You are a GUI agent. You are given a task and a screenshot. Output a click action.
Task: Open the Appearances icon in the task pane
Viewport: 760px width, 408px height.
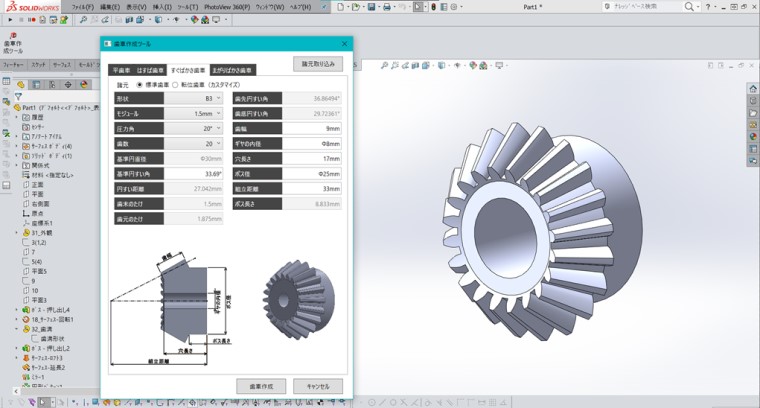click(753, 137)
